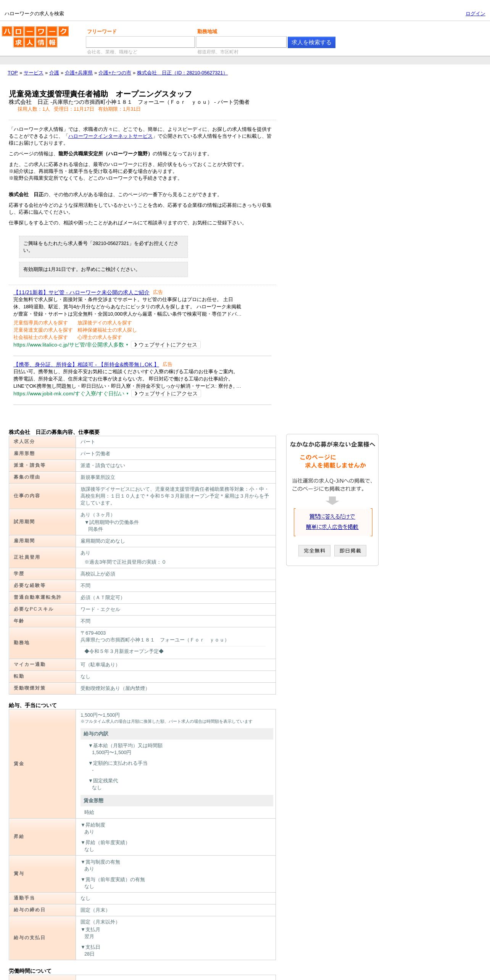The height and width of the screenshot is (980, 490).
Task: Click the 賃金形態 section header
Action: [x=177, y=801]
